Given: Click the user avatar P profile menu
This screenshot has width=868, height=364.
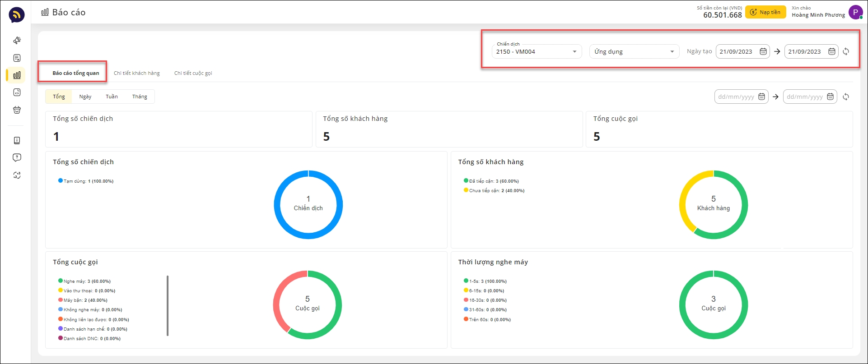Looking at the screenshot, I should [855, 12].
